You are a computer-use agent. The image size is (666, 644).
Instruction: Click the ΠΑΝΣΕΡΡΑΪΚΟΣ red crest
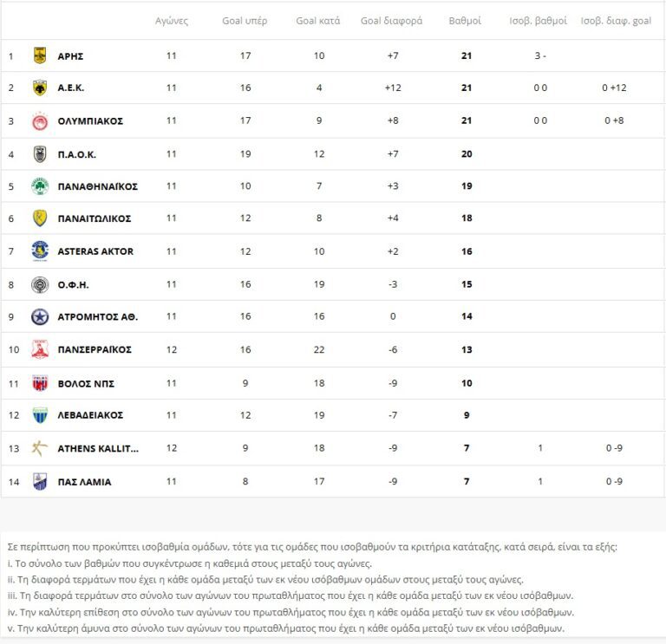pos(39,350)
